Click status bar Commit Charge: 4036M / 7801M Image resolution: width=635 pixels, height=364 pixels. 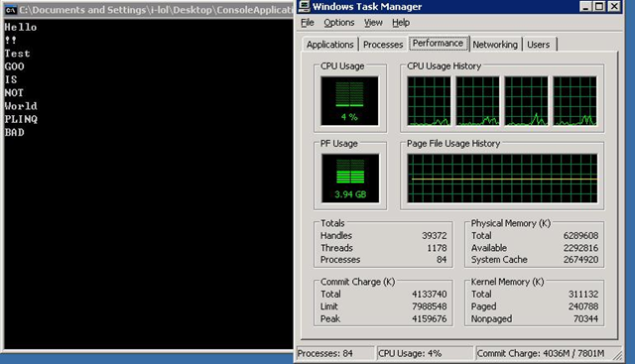(541, 353)
